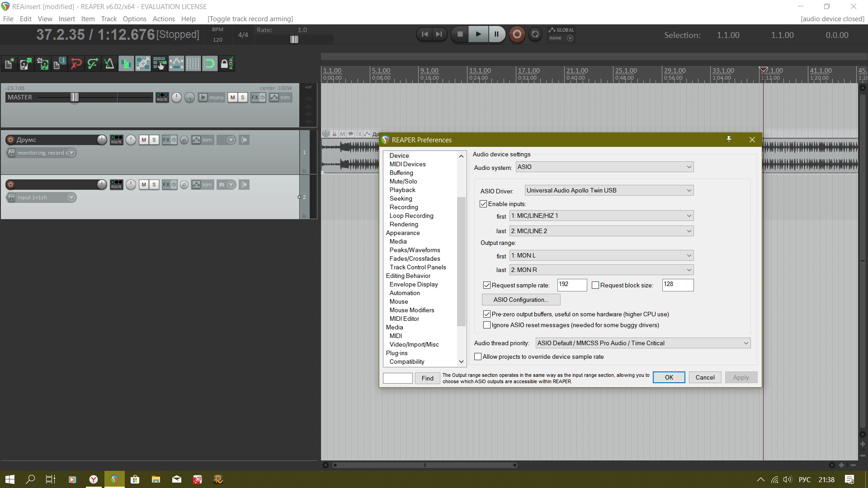Click the MASTER volume fader handle

click(75, 97)
